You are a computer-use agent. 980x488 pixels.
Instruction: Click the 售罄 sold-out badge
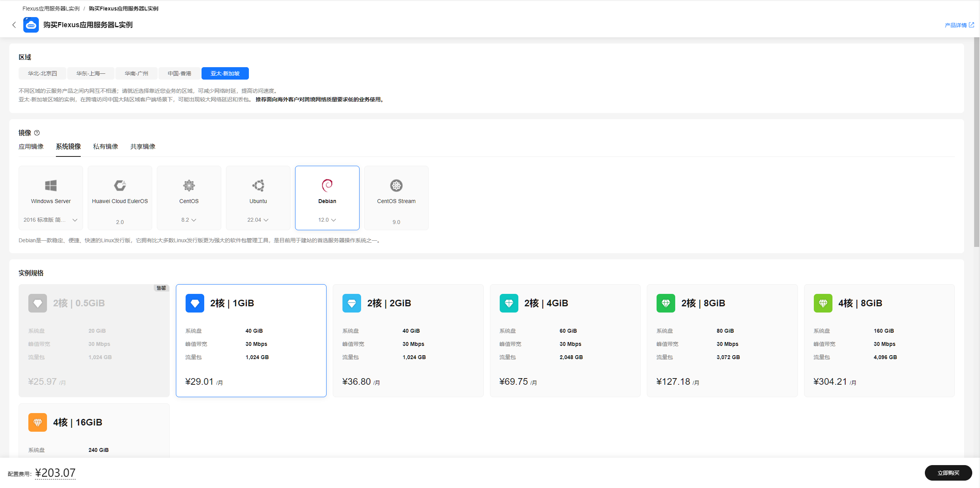pyautogui.click(x=161, y=288)
